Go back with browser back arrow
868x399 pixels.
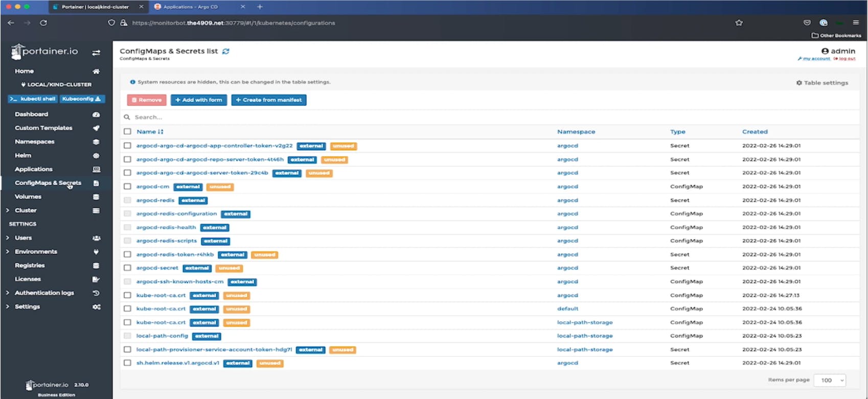(x=11, y=23)
